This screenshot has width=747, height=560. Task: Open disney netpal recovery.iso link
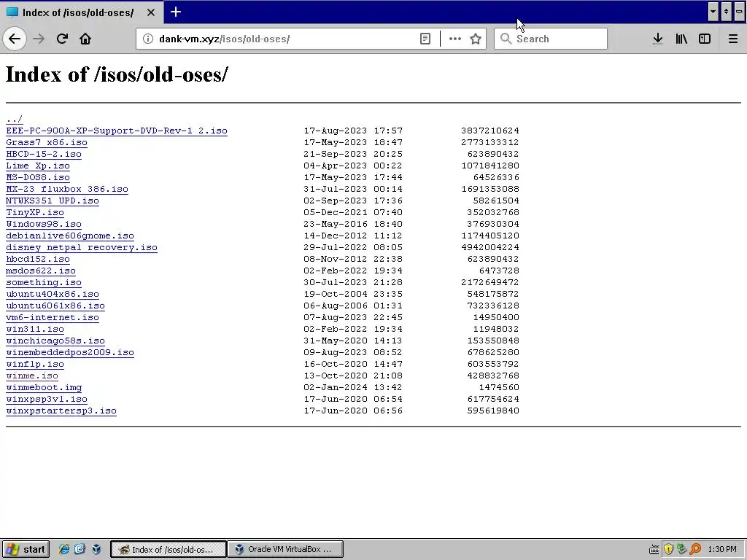[82, 247]
